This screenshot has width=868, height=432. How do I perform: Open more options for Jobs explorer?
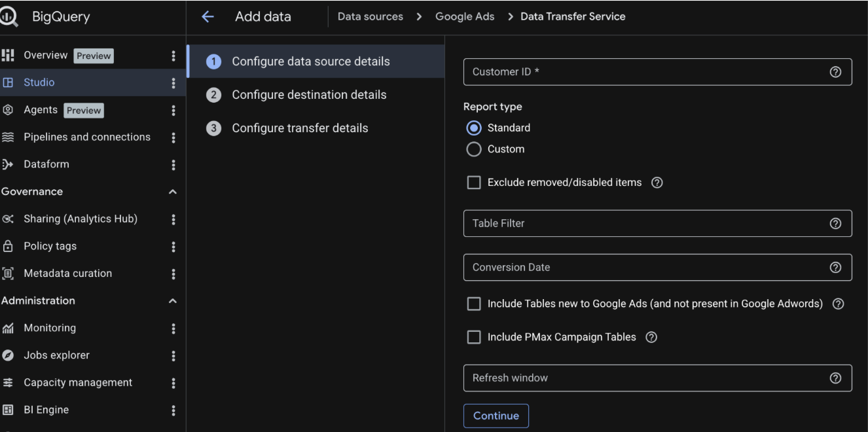(173, 356)
